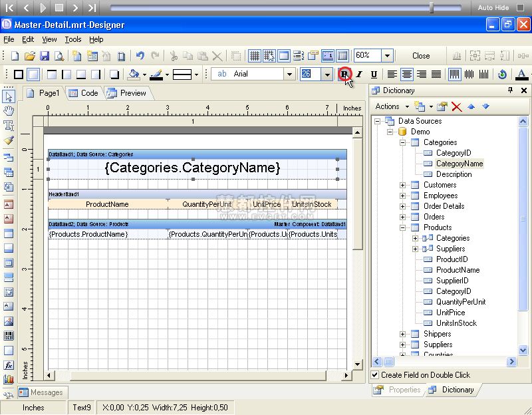Select the {Categories.CategoryName} text component

pyautogui.click(x=193, y=168)
